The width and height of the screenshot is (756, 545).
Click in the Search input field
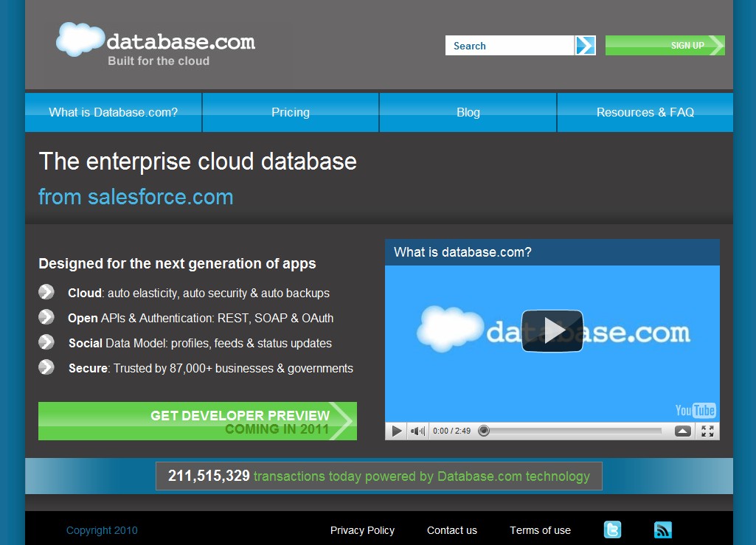pos(510,45)
